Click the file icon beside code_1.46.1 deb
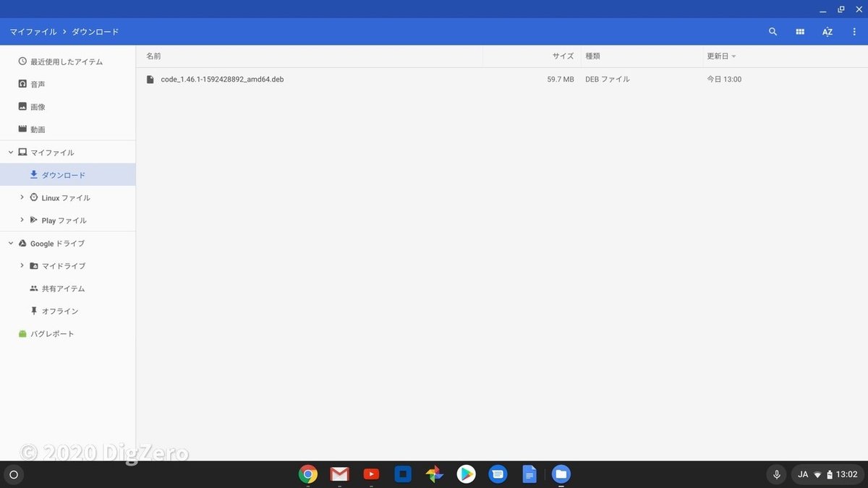 tap(150, 80)
